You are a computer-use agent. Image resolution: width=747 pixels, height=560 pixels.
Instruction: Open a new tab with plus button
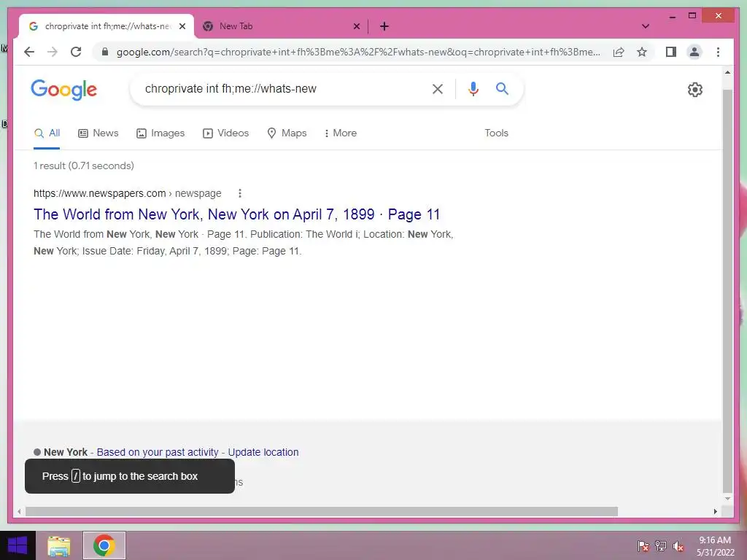[x=384, y=26]
